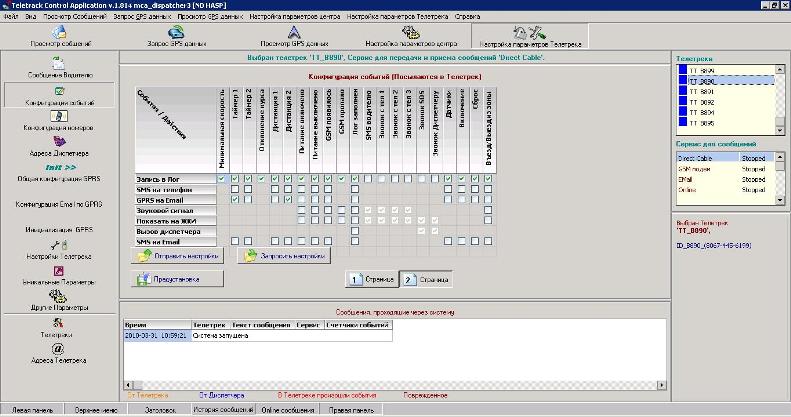
Task: Select Конфигурация номеров sidebar icon
Action: (x=58, y=122)
